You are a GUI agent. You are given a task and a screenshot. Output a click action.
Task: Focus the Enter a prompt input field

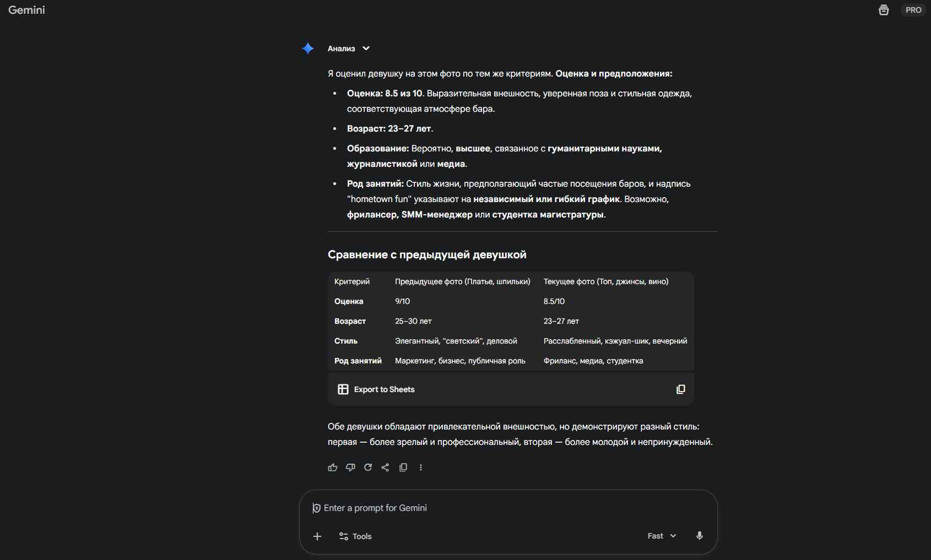pos(496,508)
